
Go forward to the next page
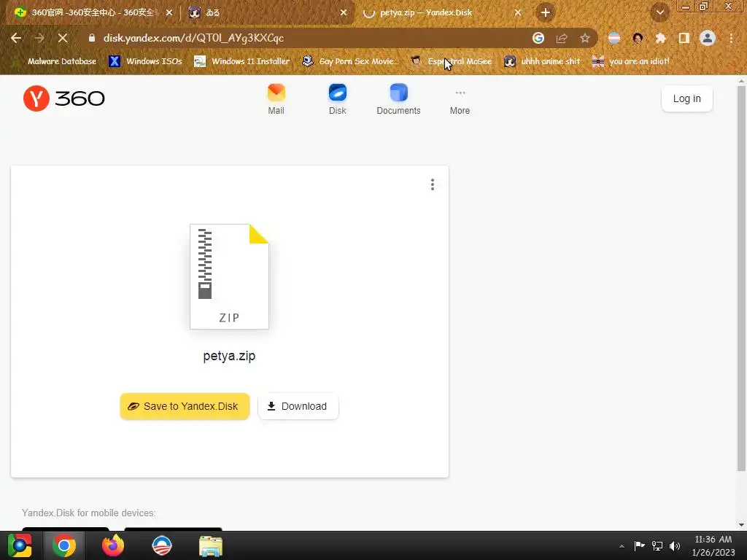click(x=39, y=38)
